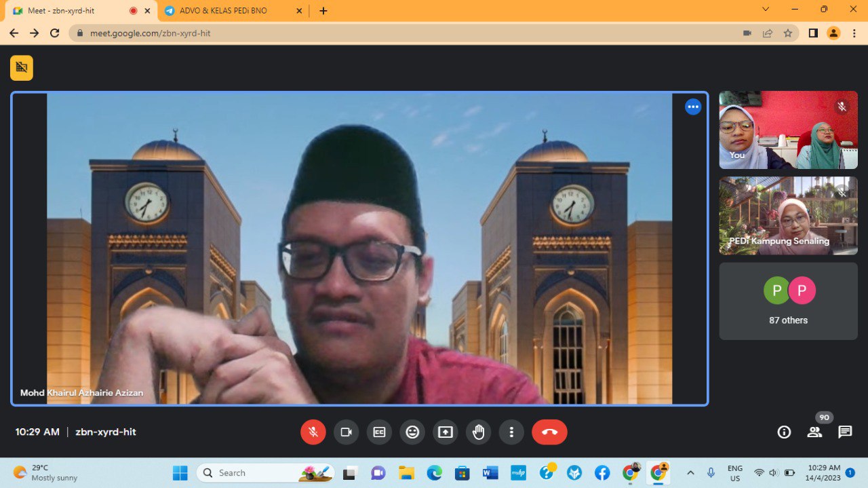
Task: Open the More options three-dot menu
Action: 511,432
